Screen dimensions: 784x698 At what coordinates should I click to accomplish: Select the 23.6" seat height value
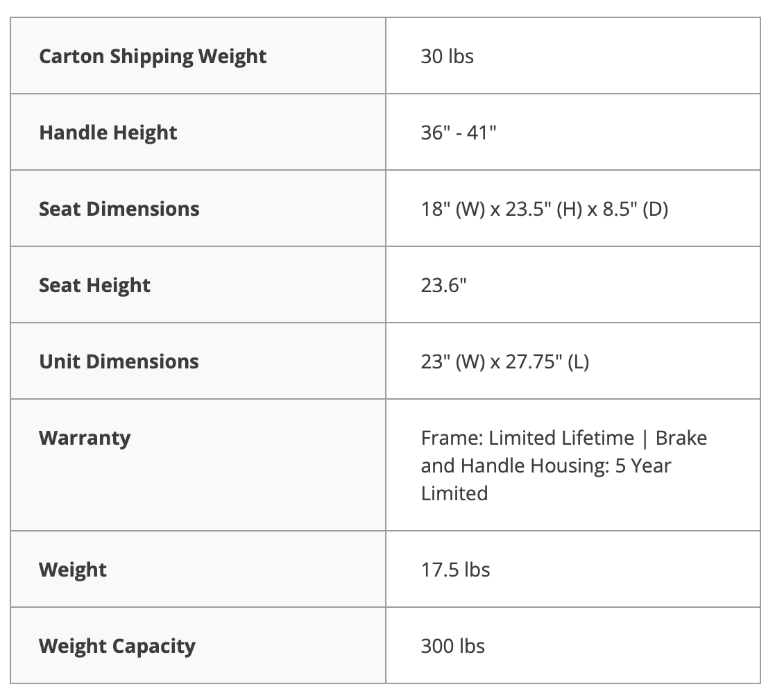coord(443,285)
